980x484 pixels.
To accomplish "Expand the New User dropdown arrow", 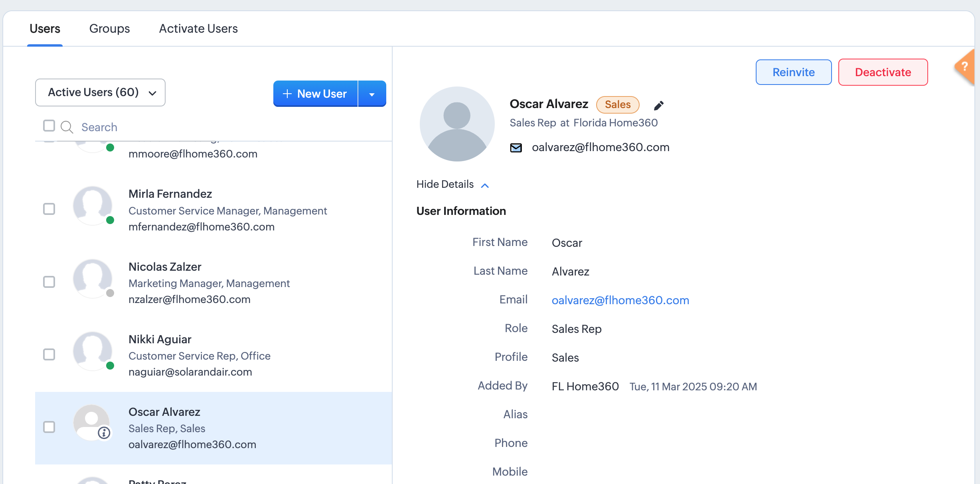I will (x=372, y=94).
